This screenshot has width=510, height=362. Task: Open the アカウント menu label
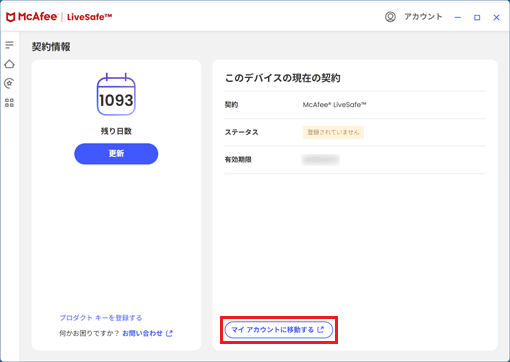click(423, 17)
